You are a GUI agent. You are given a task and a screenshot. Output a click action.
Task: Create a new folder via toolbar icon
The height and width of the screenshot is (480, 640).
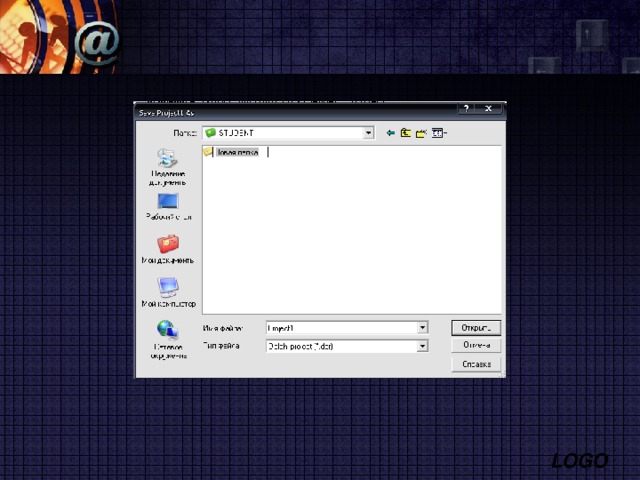pyautogui.click(x=421, y=132)
